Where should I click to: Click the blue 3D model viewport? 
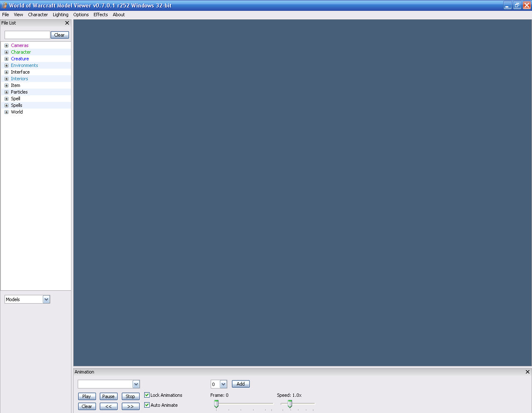303,193
